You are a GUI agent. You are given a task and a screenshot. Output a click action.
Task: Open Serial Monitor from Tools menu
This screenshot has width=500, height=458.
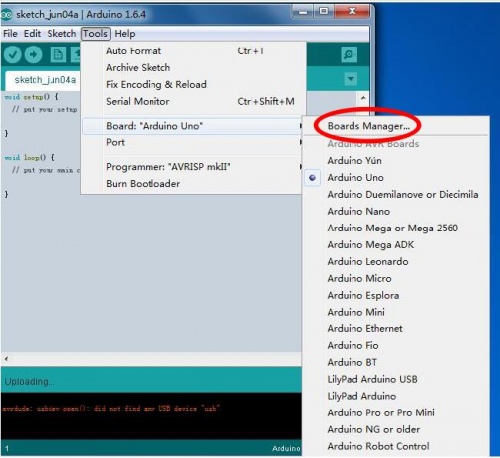coord(193,101)
